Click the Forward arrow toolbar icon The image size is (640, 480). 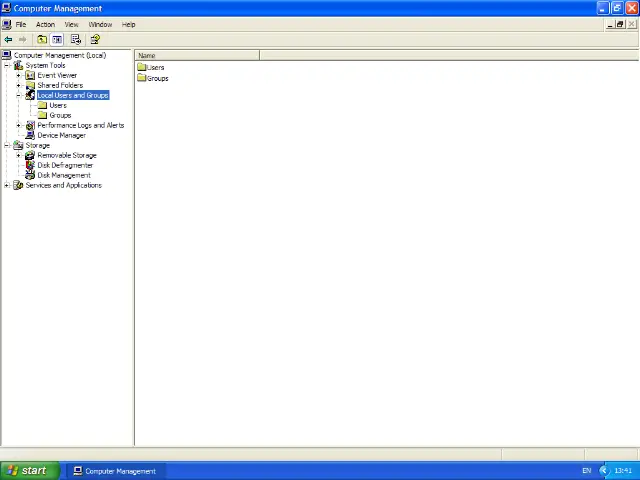(x=22, y=40)
